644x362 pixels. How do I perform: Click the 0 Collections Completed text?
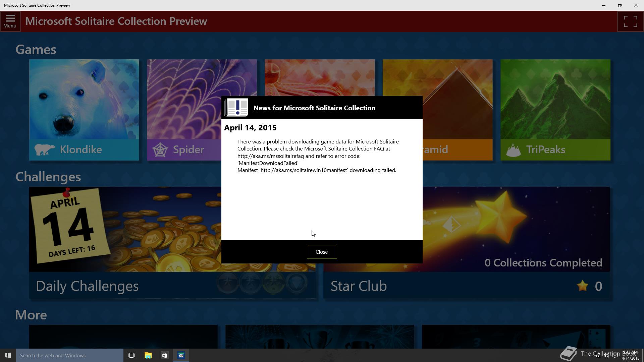pos(543,263)
